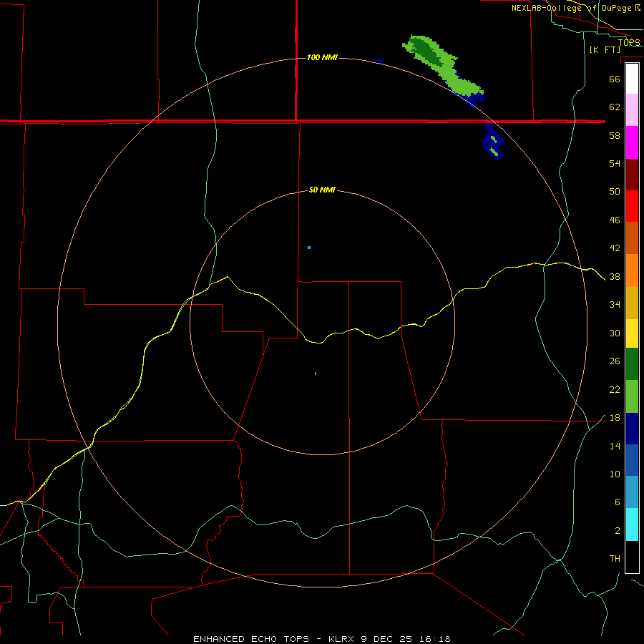The height and width of the screenshot is (644, 644).
Task: Choose the cyan legend swatch
Action: [x=632, y=525]
